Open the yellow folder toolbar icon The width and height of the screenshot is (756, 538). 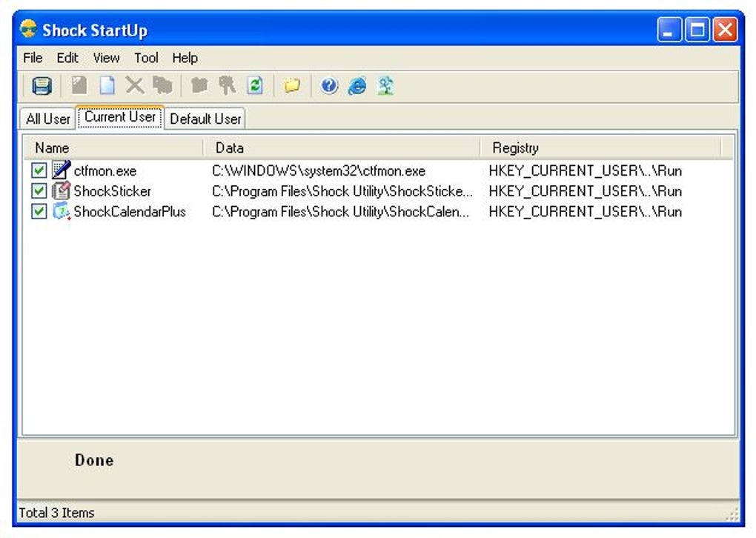coord(292,86)
